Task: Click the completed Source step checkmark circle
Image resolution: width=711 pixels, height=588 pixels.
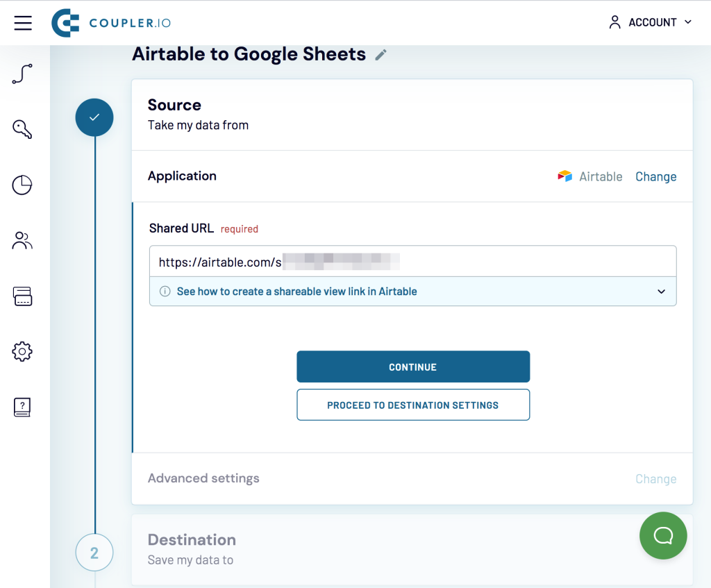Action: coord(94,117)
